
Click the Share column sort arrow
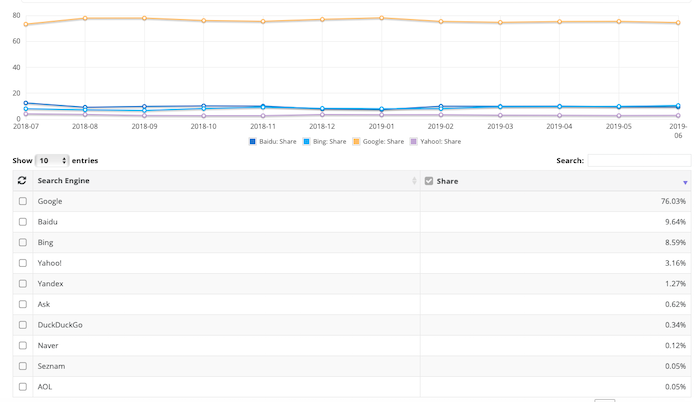coord(685,182)
